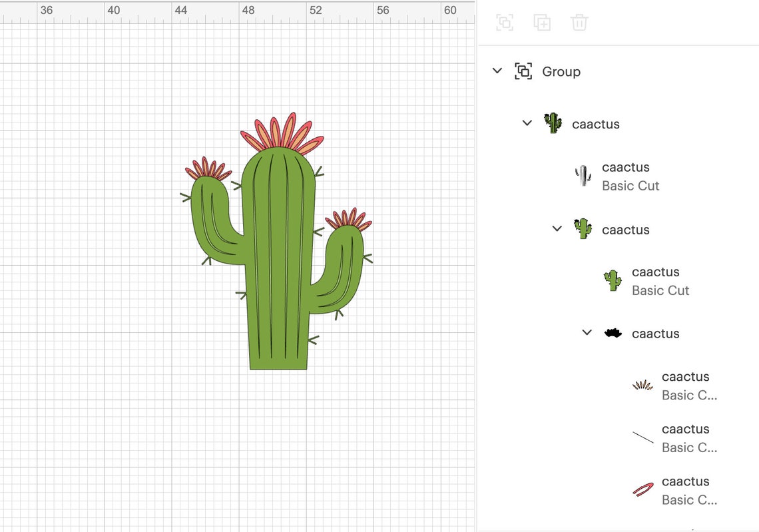Select the outlined cactus thumbnail on the Basic Cut layer
This screenshot has width=759, height=532.
583,175
